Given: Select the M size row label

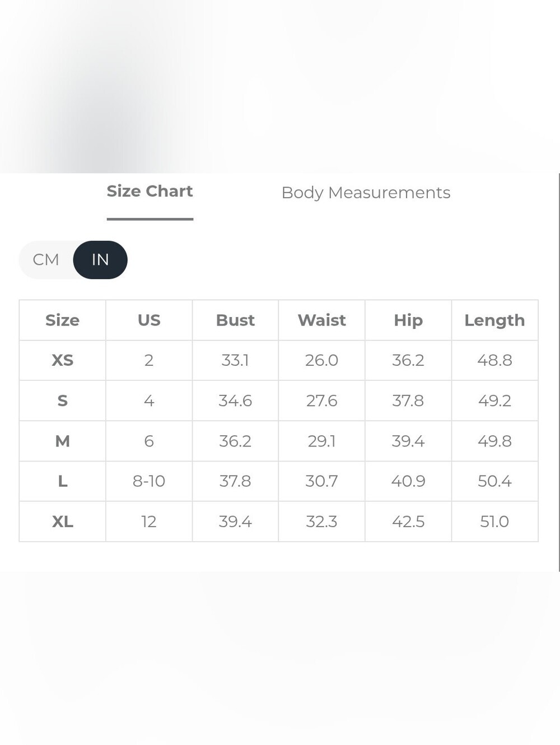Looking at the screenshot, I should coord(62,441).
